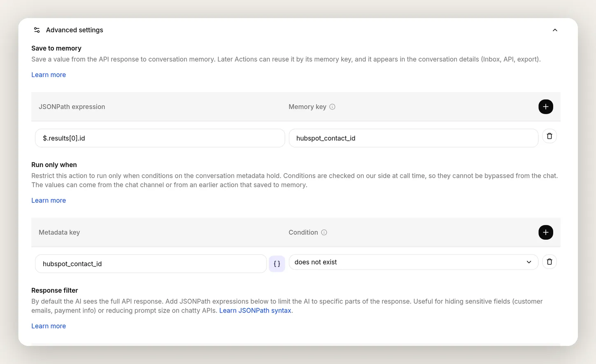The width and height of the screenshot is (596, 364).
Task: Open Learn more under Save to memory
Action: tap(49, 75)
